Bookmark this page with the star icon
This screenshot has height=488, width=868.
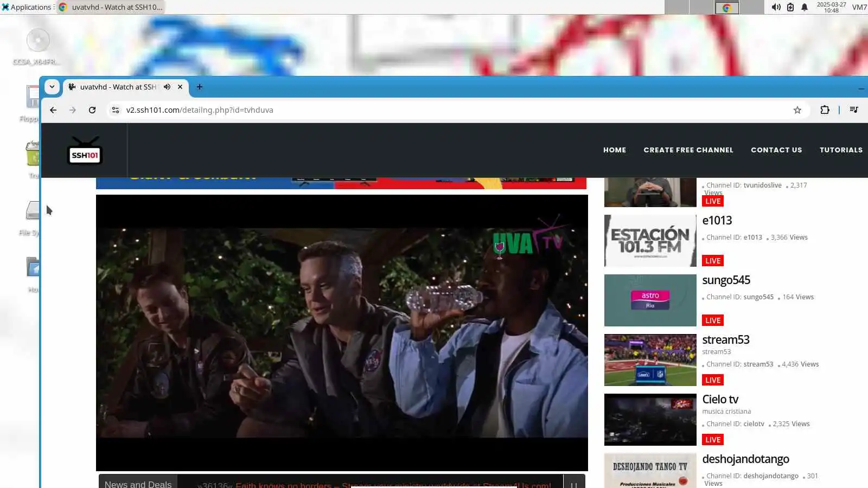point(797,110)
